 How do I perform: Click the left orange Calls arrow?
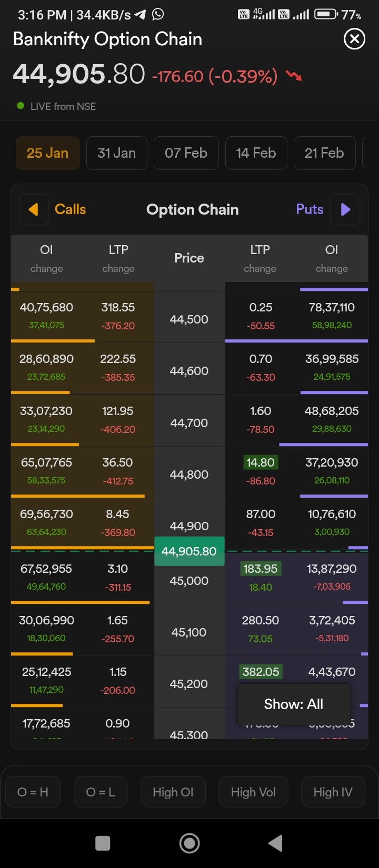[34, 209]
